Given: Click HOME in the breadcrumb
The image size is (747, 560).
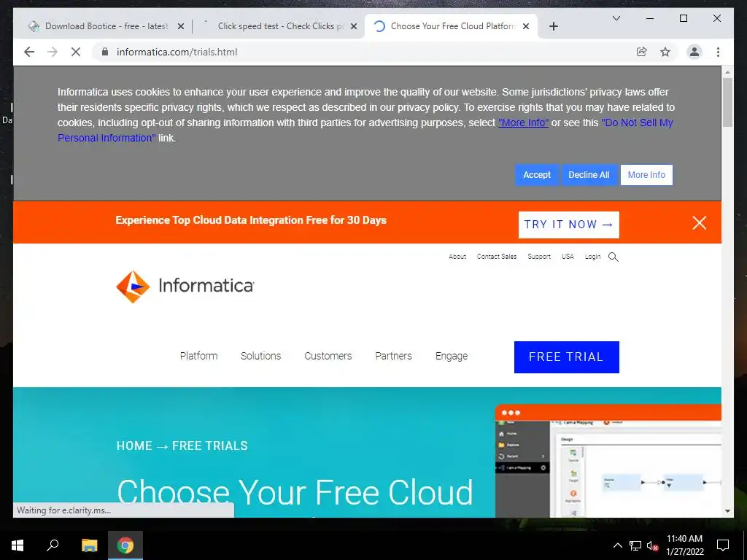Looking at the screenshot, I should coord(134,446).
